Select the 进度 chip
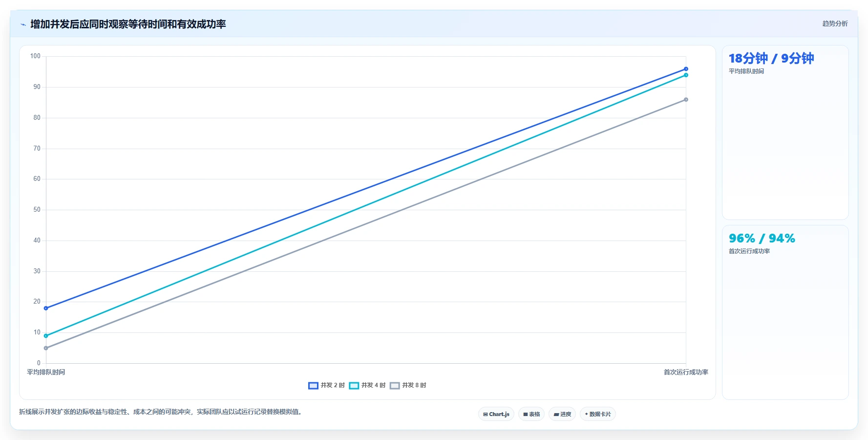The image size is (868, 440). [x=562, y=414]
